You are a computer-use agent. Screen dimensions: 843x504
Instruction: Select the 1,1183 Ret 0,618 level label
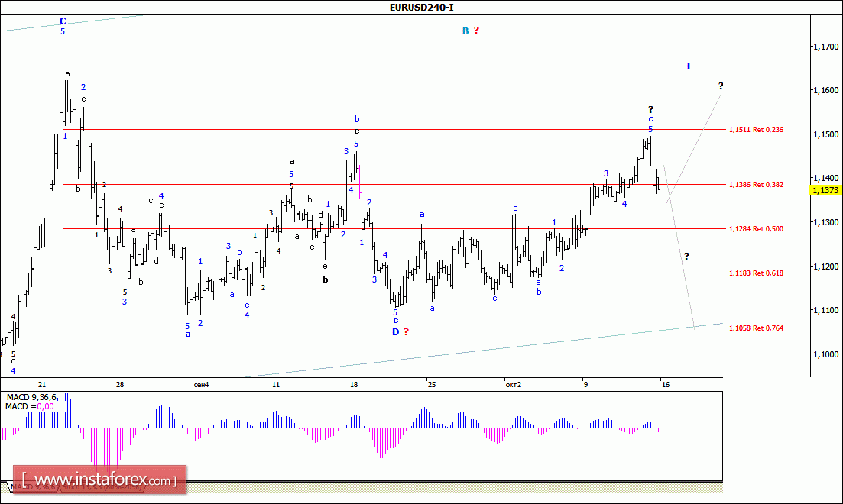756,273
